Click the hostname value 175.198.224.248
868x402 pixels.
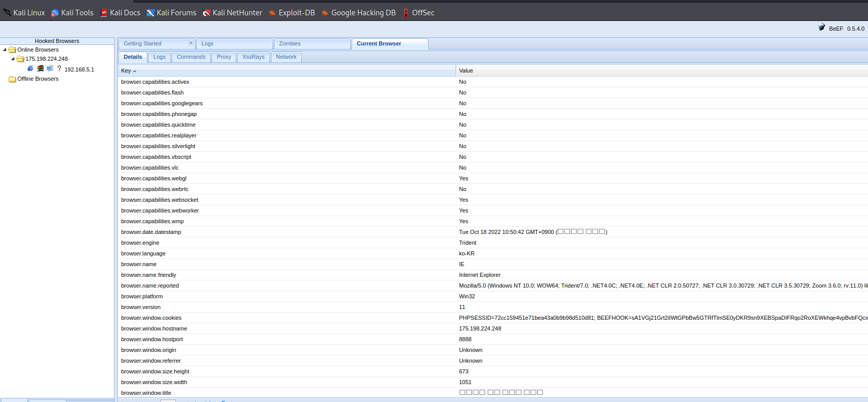click(x=480, y=328)
